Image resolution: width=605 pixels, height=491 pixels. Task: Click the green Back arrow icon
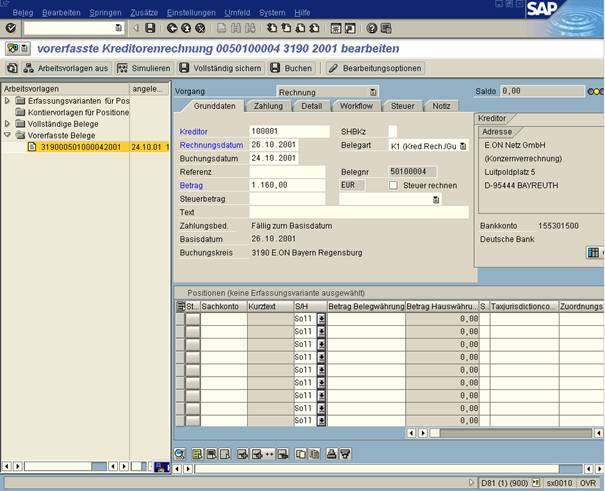point(172,28)
